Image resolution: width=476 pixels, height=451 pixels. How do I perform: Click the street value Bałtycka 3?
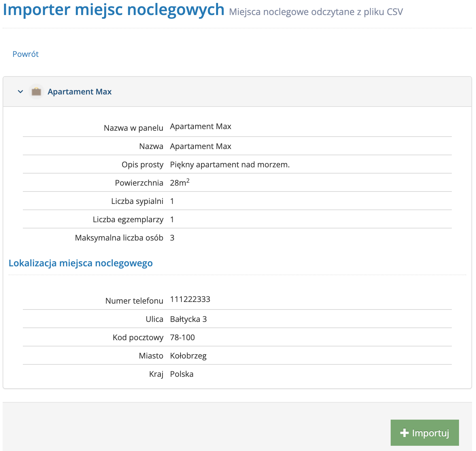point(188,319)
